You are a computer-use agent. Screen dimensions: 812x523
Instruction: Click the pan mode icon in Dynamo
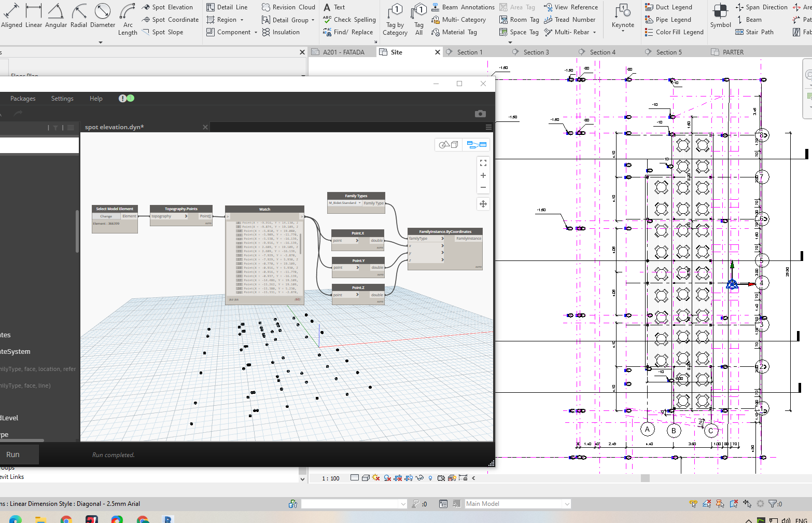pos(483,204)
